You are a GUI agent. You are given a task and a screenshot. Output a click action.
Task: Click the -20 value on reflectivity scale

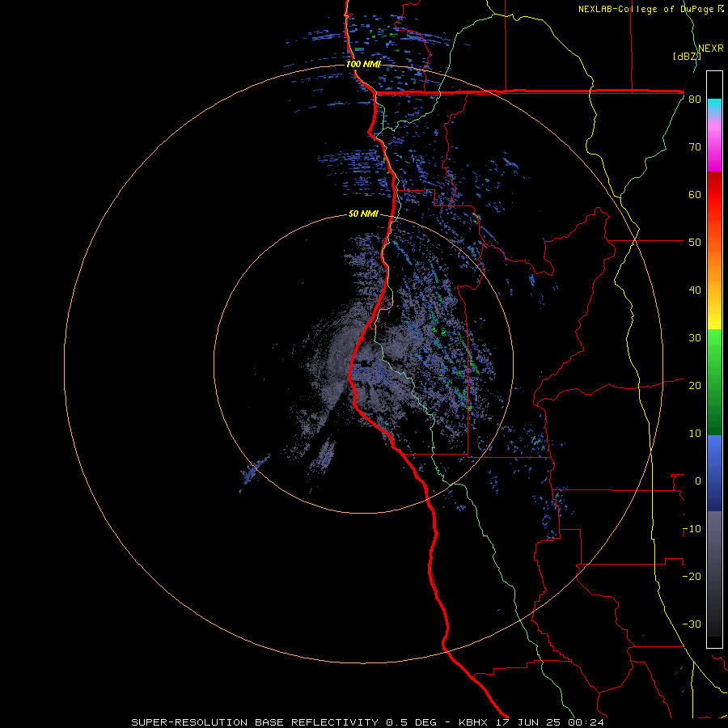tap(692, 577)
